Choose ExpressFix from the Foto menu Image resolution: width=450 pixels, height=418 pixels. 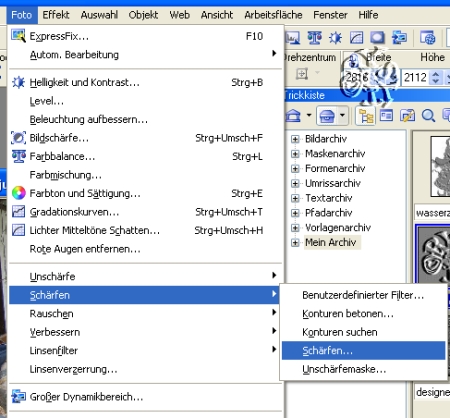click(145, 36)
